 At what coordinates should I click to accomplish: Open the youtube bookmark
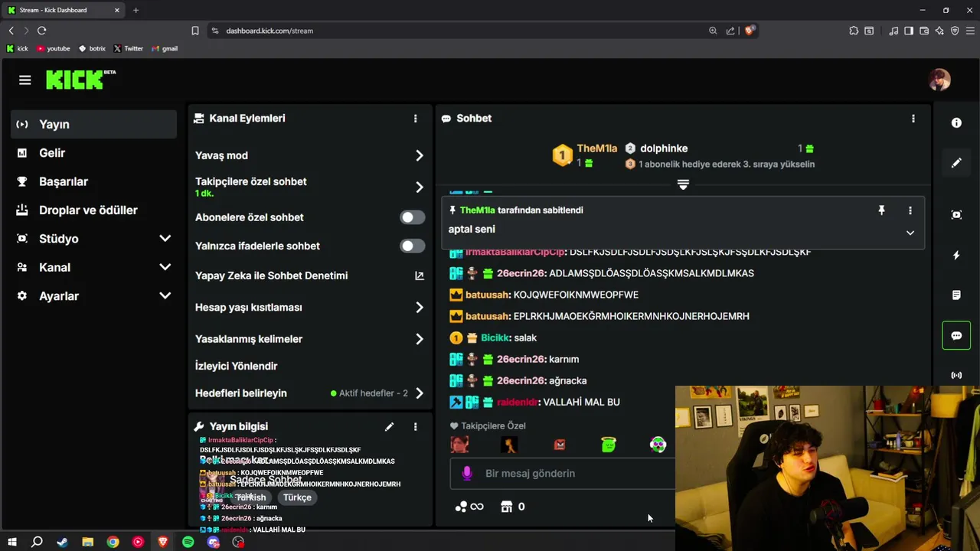point(53,48)
